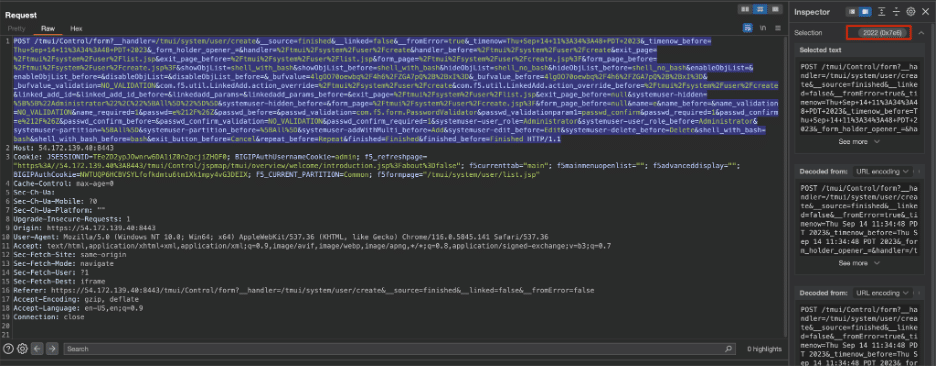Click the Referer header line

304,290
